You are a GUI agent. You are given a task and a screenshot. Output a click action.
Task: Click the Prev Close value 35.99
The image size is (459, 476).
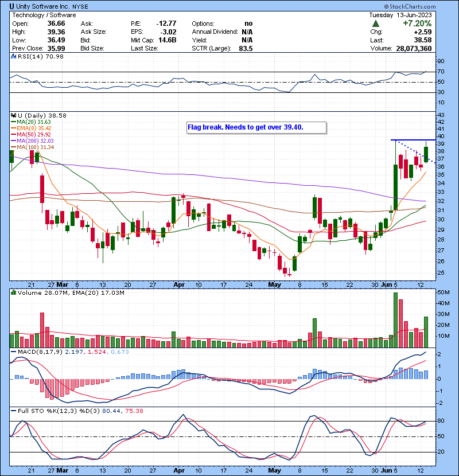[56, 49]
